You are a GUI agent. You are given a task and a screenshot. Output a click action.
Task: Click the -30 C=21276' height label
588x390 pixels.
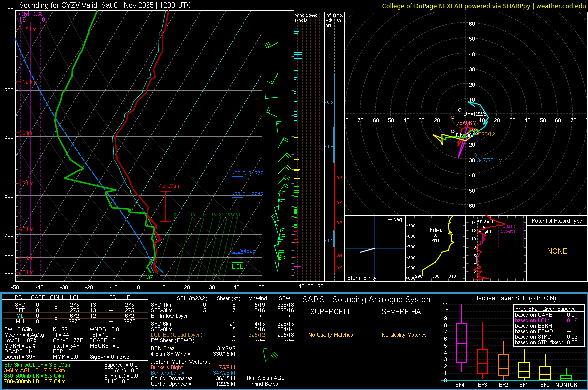pos(248,173)
